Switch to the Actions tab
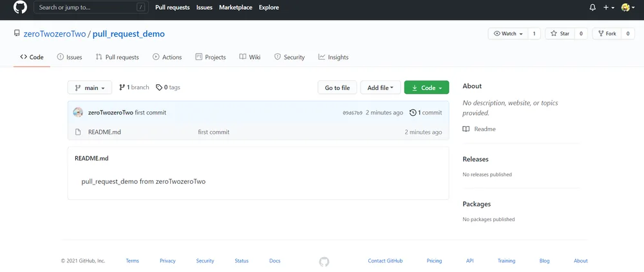The image size is (644, 272). 167,57
